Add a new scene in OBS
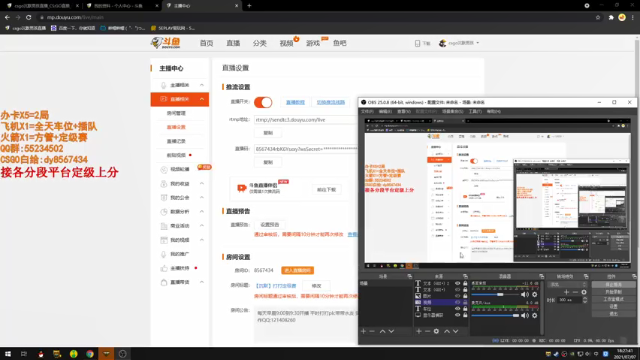Viewport: 640px width, 360px height. [363, 331]
